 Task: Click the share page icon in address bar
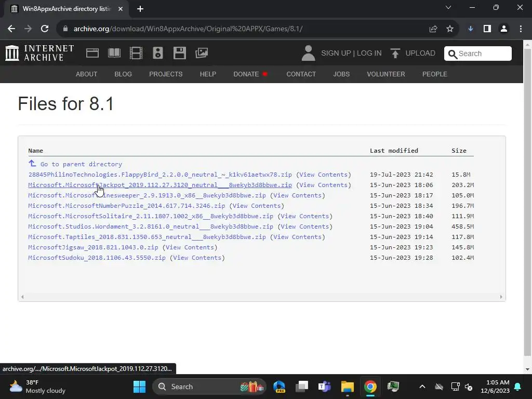[433, 29]
